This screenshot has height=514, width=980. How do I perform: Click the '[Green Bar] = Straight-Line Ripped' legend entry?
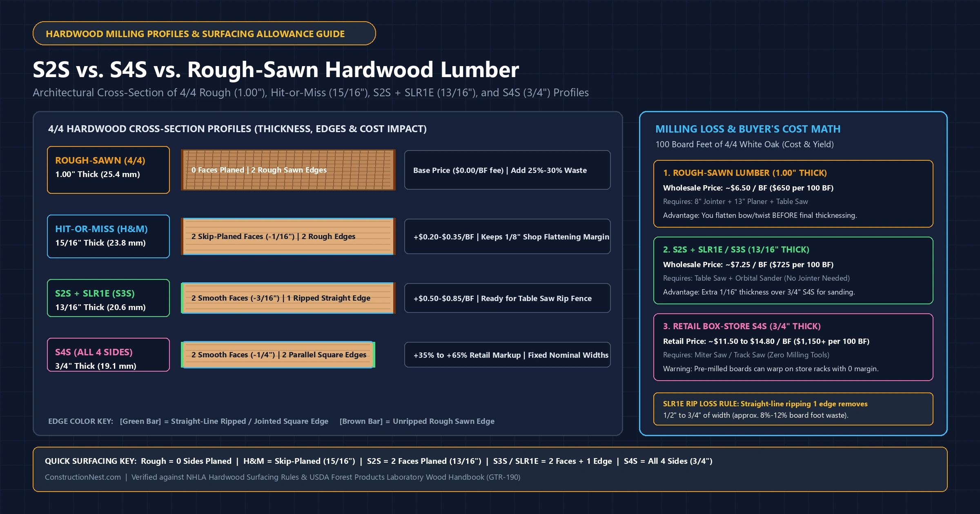click(224, 421)
